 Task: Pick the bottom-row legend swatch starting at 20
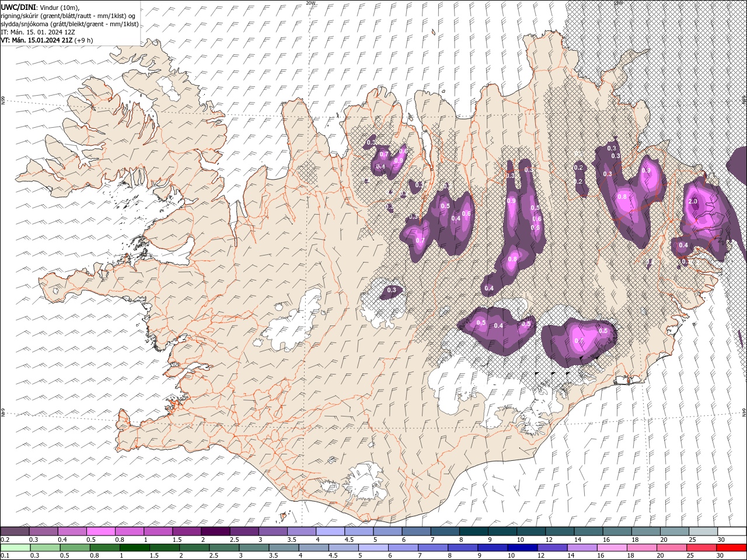click(x=671, y=548)
